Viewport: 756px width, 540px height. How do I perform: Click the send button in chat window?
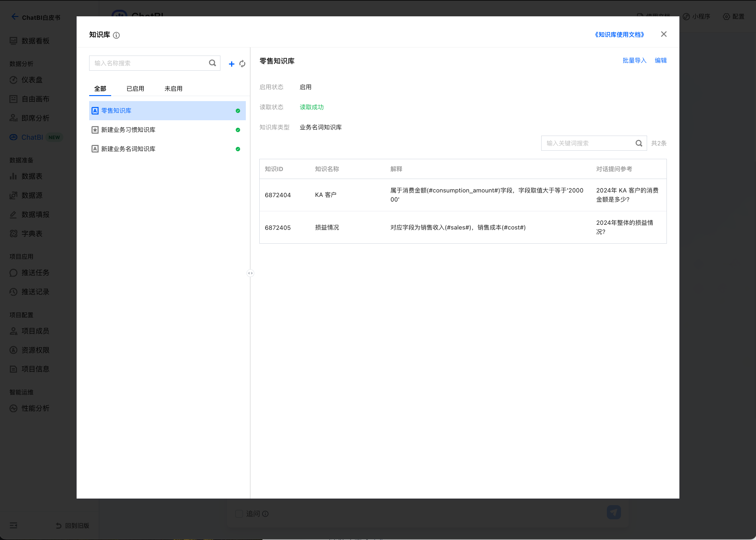tap(614, 512)
